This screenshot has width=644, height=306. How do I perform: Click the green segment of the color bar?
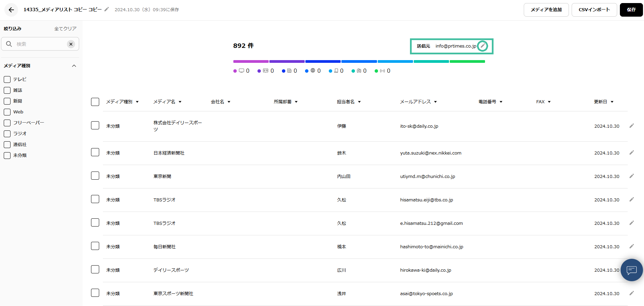(467, 61)
